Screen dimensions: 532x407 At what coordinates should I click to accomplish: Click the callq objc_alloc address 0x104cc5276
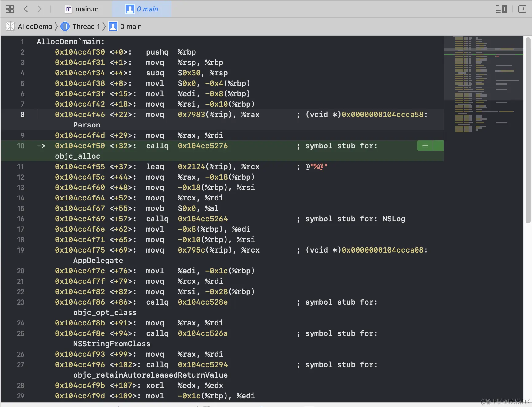(203, 146)
